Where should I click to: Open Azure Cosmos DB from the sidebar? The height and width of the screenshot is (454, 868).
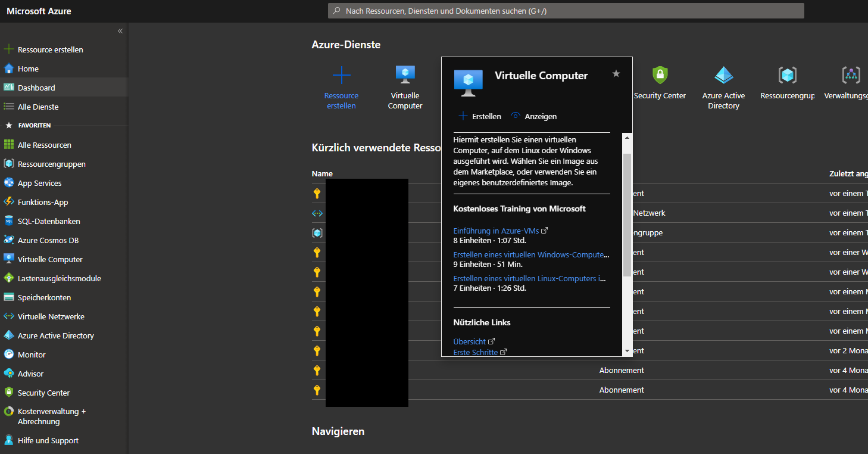48,240
